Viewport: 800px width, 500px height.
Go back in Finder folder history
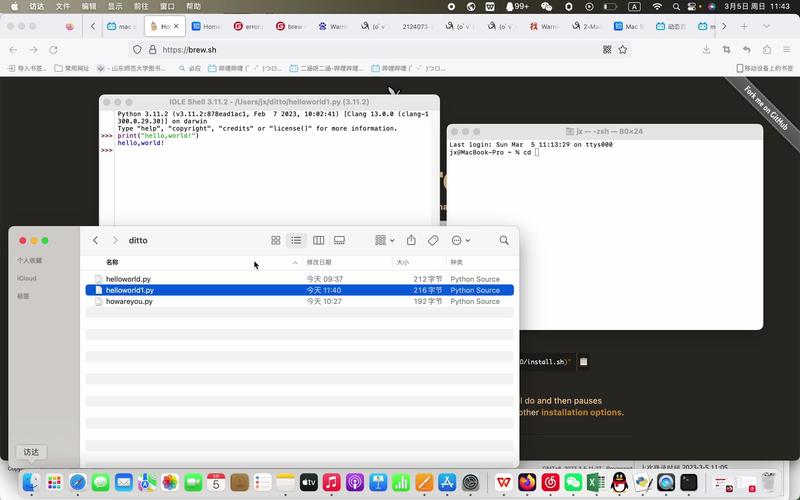(95, 240)
